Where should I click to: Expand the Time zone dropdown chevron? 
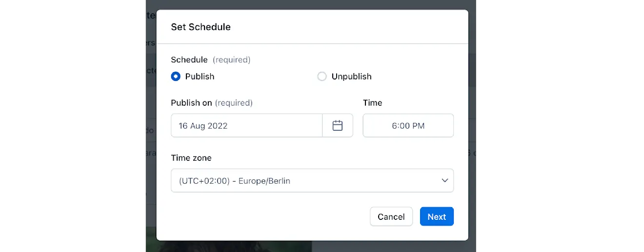[444, 181]
